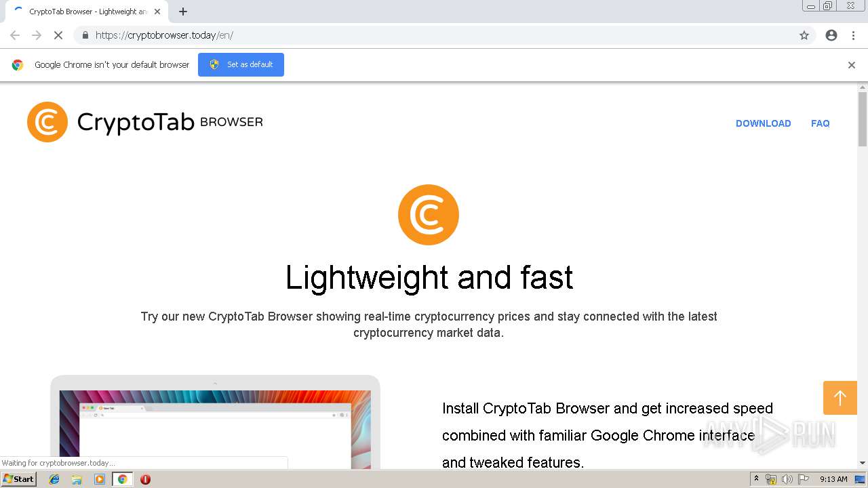Image resolution: width=868 pixels, height=488 pixels.
Task: Click the padlock site security icon
Action: coord(85,35)
